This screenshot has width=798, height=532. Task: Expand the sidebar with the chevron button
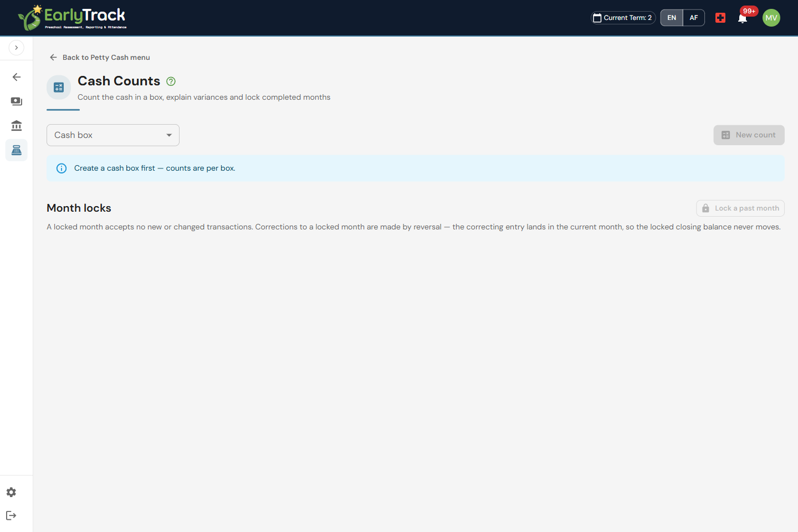coord(17,48)
